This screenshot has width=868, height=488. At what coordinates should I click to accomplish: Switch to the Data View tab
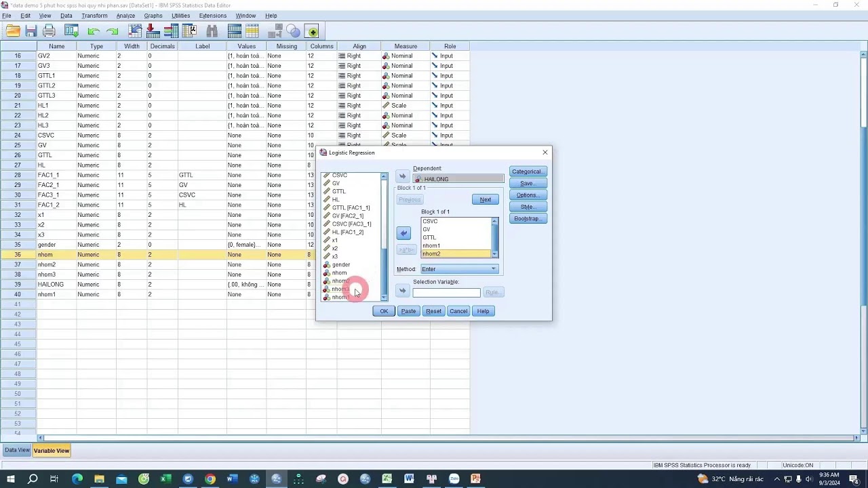point(17,451)
